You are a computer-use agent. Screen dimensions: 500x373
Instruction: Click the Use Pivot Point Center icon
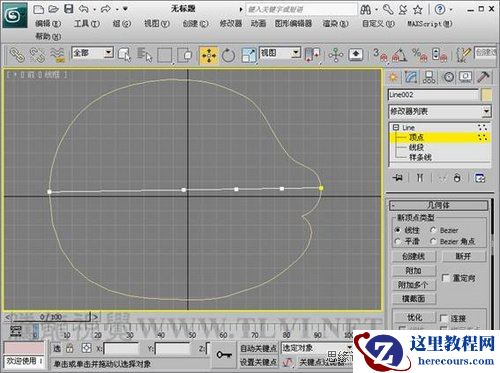click(x=312, y=55)
